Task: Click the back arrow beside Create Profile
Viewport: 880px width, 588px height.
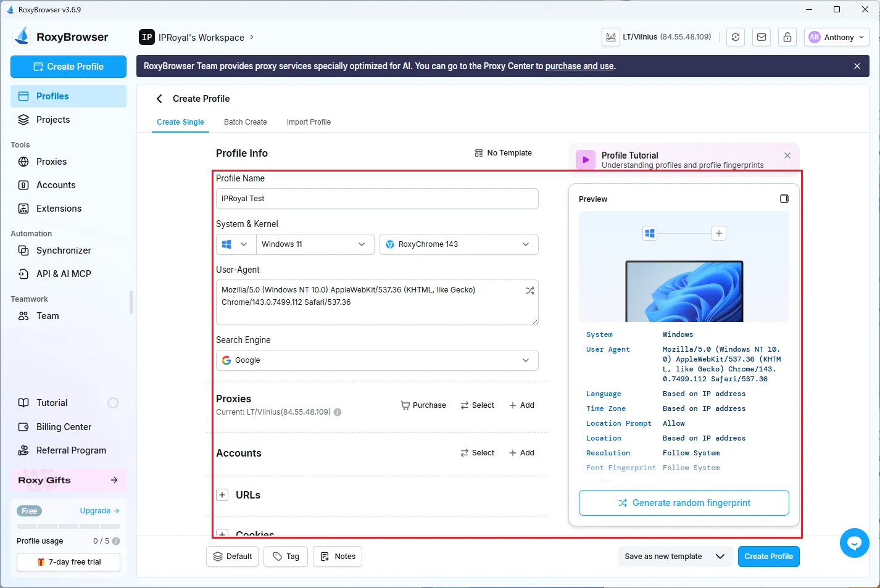Action: (159, 99)
